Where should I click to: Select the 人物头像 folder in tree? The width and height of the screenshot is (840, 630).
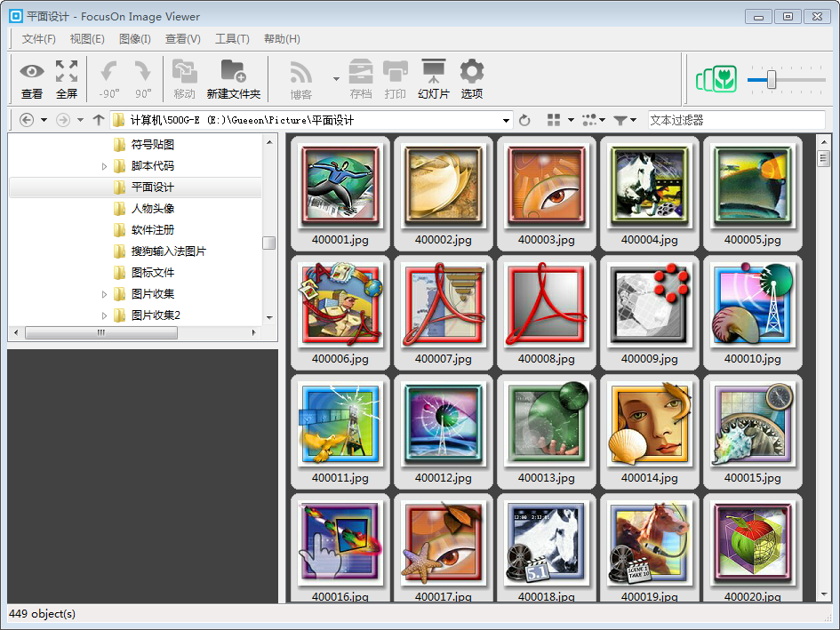pyautogui.click(x=152, y=209)
